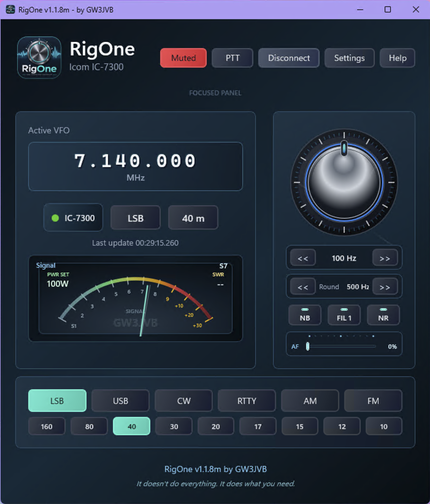Screen dimensions: 430x504
Task: Select RTTY mode
Action: coord(247,401)
